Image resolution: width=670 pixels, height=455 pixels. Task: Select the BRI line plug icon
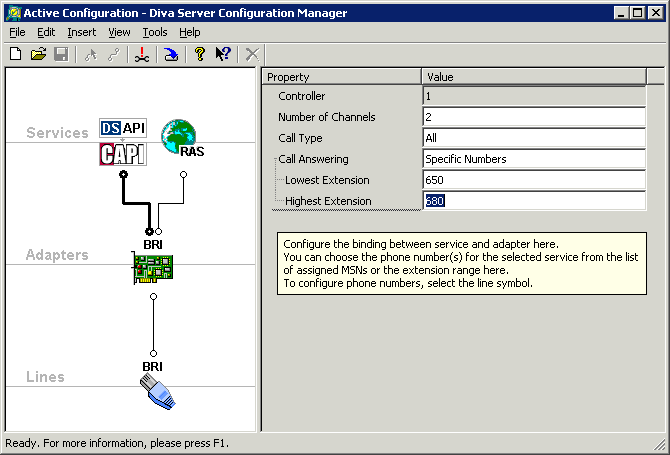point(158,391)
